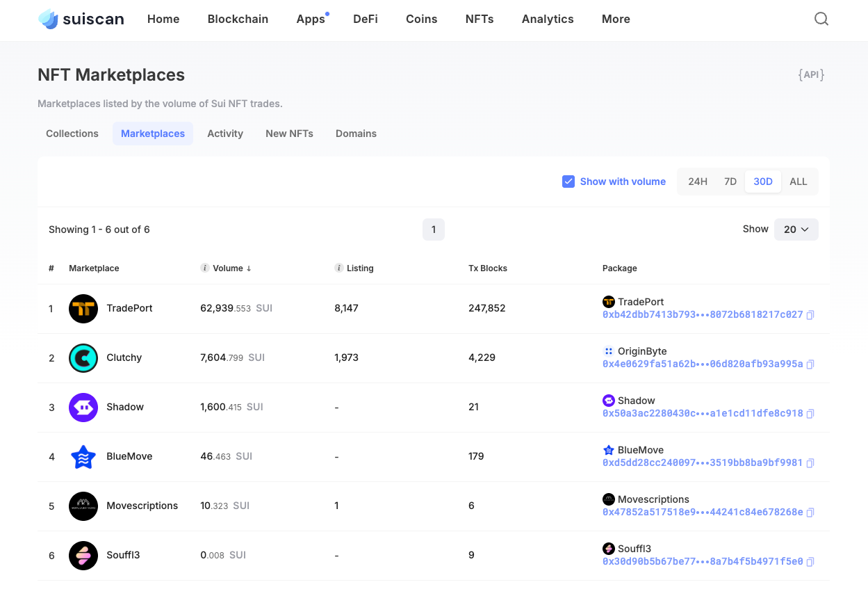Viewport: 868px width, 596px height.
Task: Click small Movescriptions icon in Package column
Action: (x=609, y=499)
